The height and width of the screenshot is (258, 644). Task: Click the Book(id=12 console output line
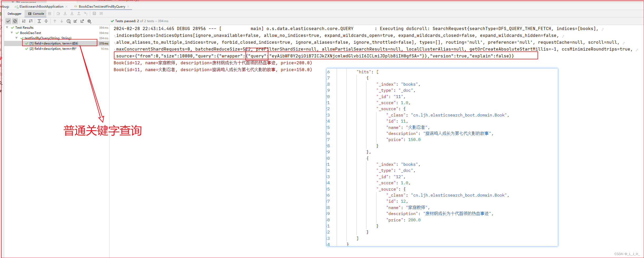coord(213,63)
